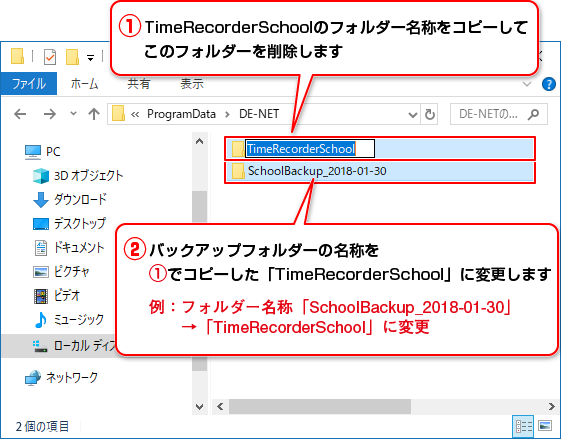This screenshot has width=561, height=439.
Task: Expand the address bar history dropdown
Action: tap(413, 114)
